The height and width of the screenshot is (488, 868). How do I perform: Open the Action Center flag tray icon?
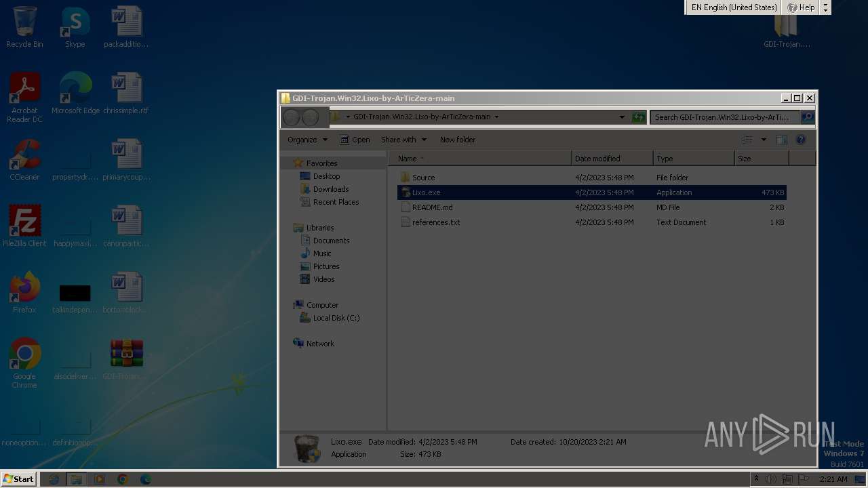[x=804, y=479]
